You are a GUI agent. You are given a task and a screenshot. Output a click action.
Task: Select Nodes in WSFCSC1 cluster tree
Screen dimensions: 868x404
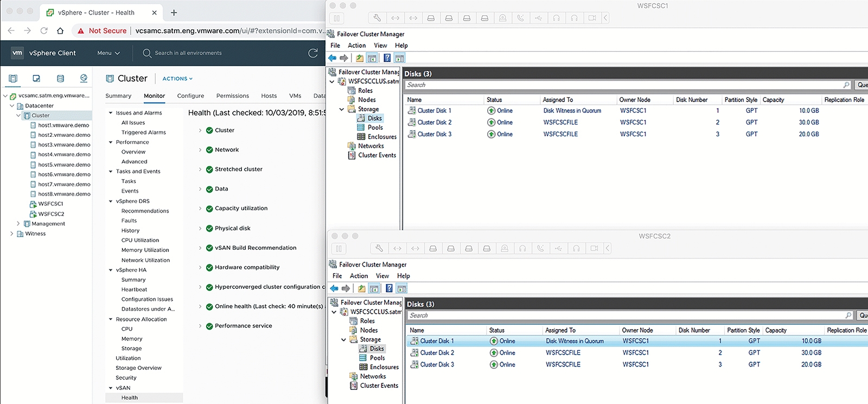[x=367, y=100]
